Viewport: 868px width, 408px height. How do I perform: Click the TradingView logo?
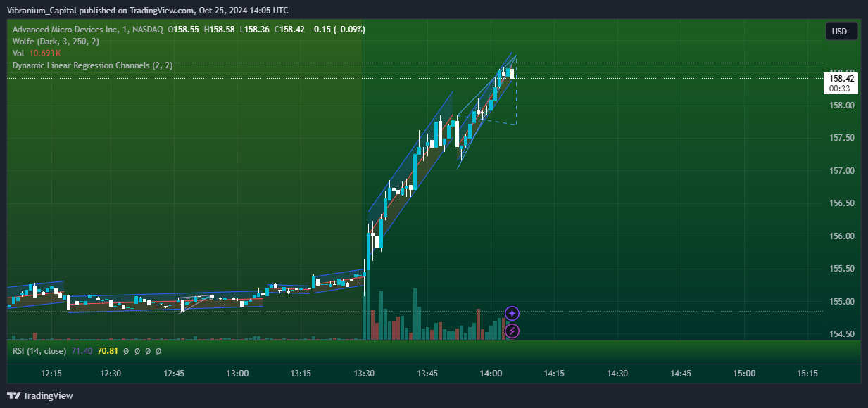[x=40, y=395]
